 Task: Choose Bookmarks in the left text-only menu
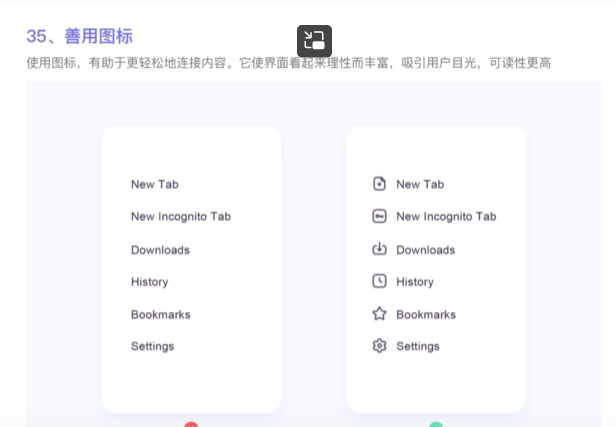(160, 315)
